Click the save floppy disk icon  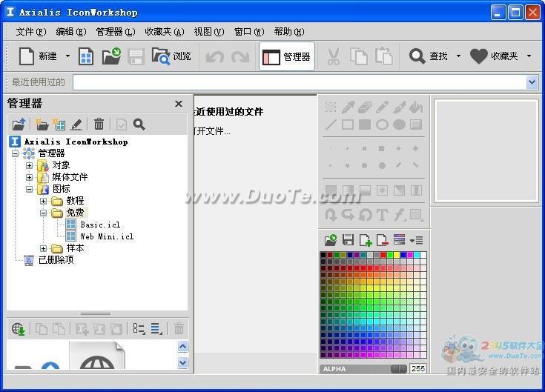pos(136,56)
